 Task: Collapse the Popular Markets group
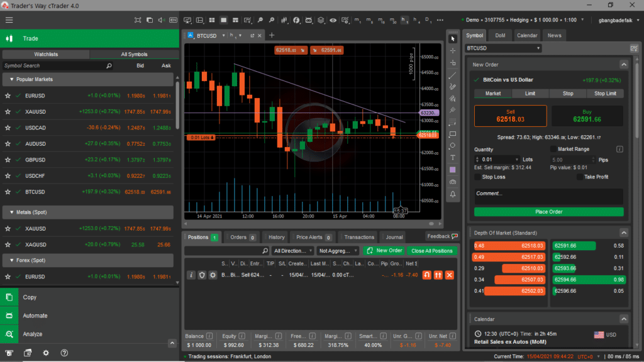click(x=11, y=79)
